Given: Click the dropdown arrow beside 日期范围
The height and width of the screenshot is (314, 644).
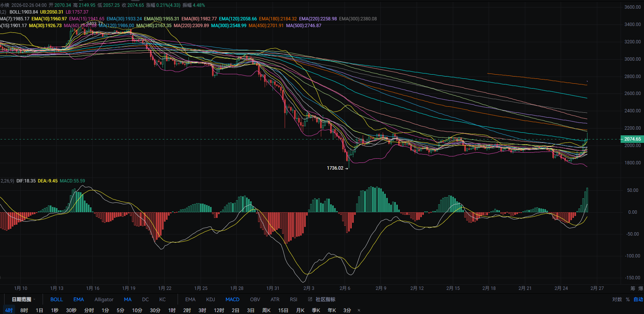Looking at the screenshot, I should (x=34, y=299).
